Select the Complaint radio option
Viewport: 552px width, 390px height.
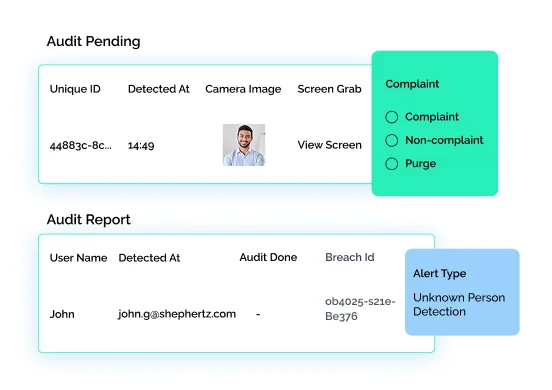[x=391, y=117]
